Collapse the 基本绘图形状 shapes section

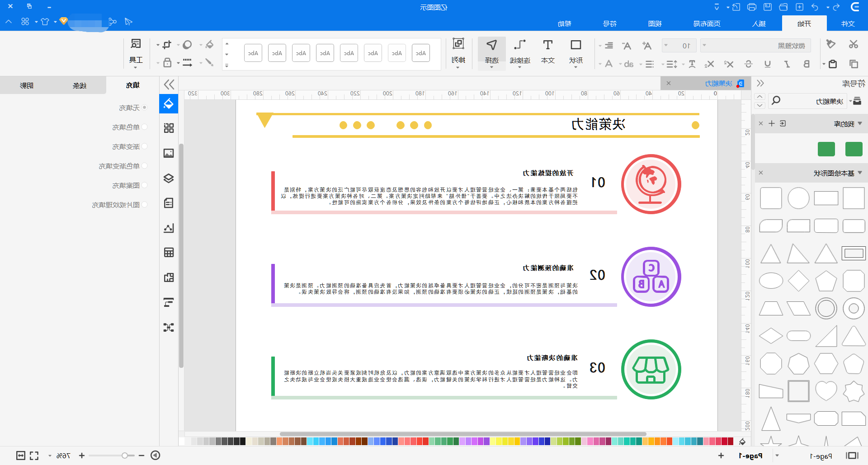pyautogui.click(x=859, y=173)
